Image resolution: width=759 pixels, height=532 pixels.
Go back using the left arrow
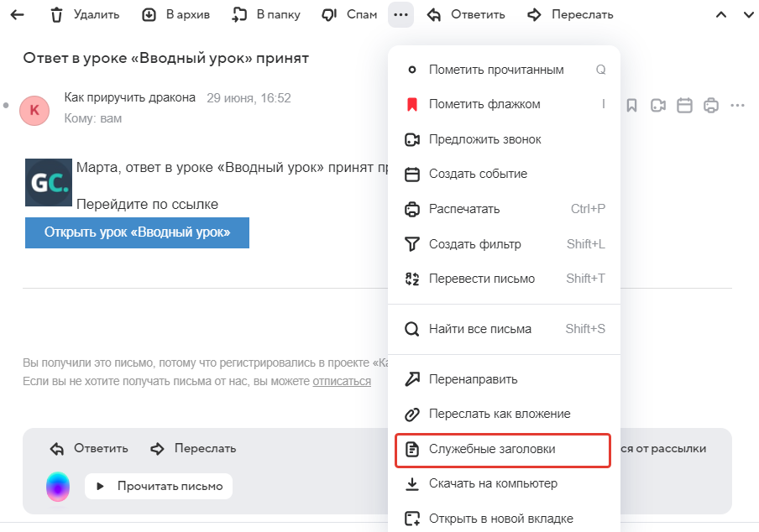tap(18, 15)
